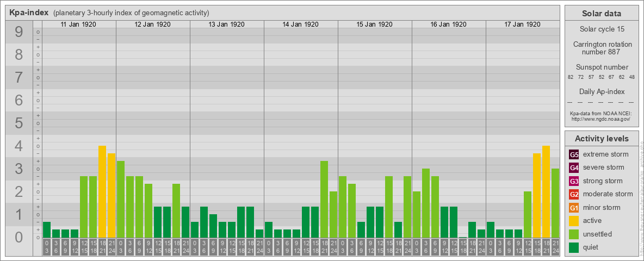Click the '17 Jan 1920' date header

tap(522, 24)
